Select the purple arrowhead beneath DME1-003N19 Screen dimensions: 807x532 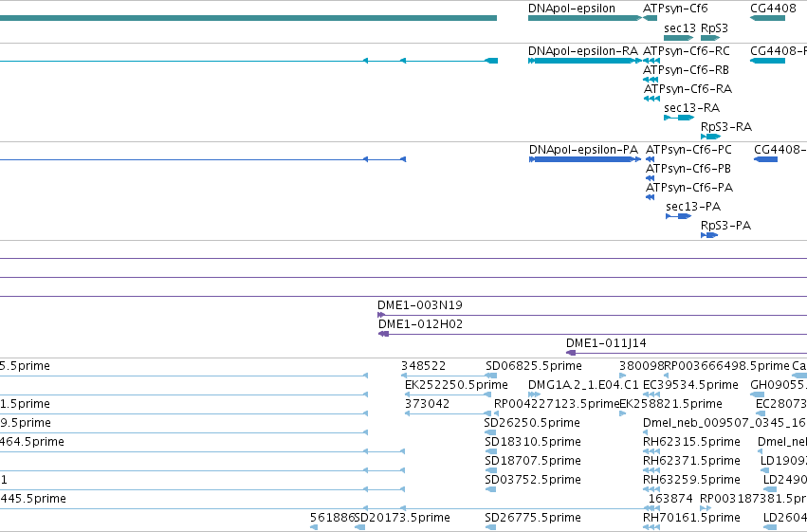(381, 315)
